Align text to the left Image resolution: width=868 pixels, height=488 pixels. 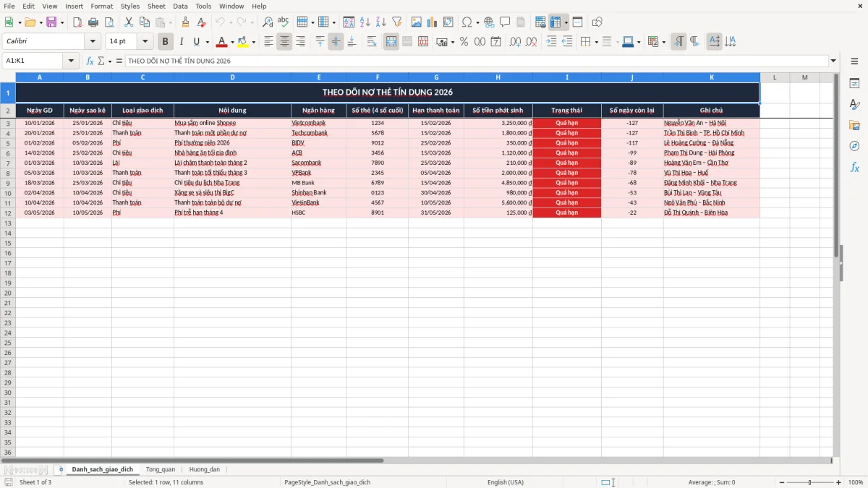(269, 42)
